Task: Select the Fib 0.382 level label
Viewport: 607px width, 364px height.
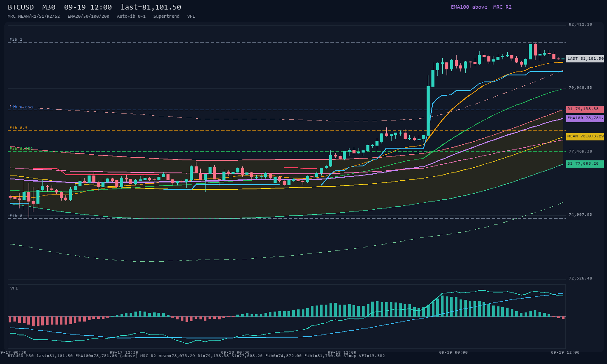Action: coord(21,149)
